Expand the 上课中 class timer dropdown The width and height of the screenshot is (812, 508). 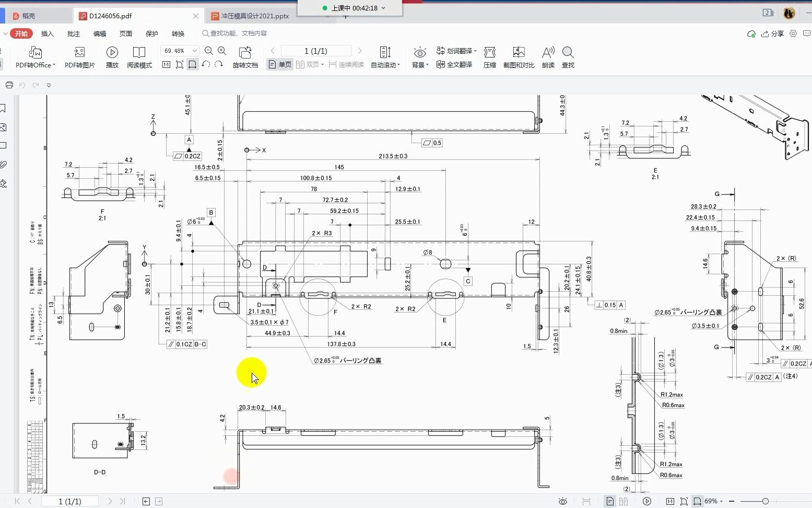point(383,8)
